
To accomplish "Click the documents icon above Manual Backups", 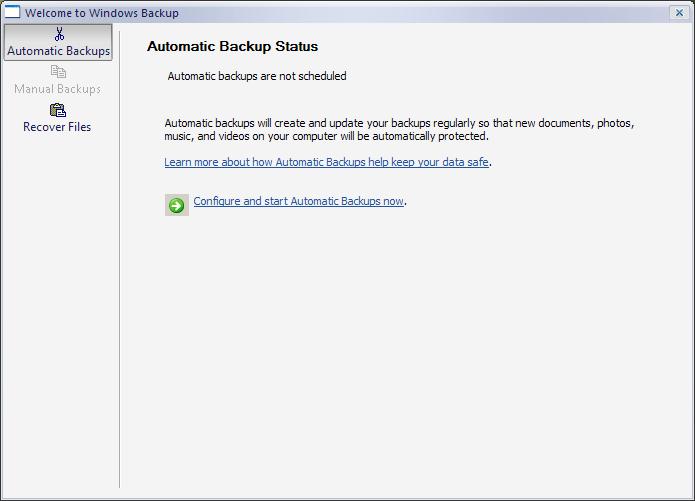I will pos(58,72).
